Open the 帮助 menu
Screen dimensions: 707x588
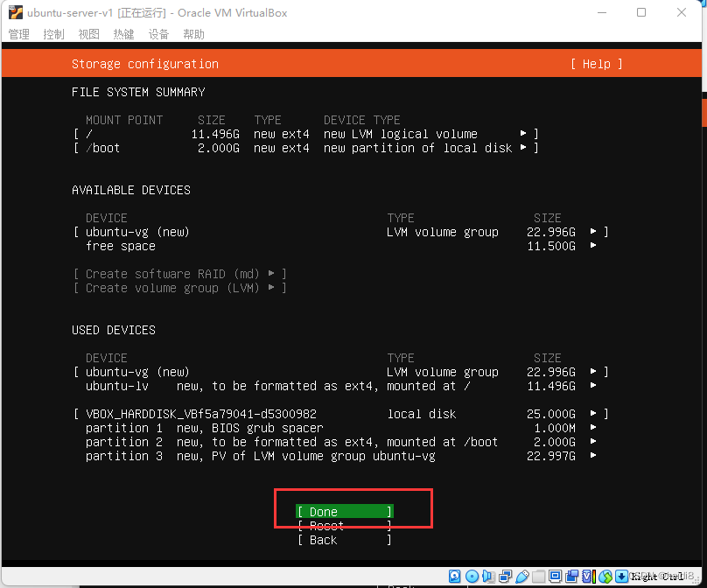[x=194, y=34]
